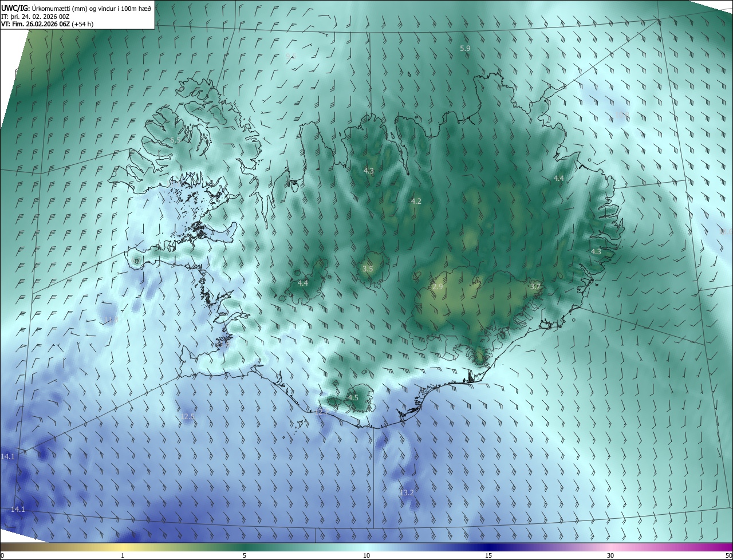Click the 5.9 value north of Iceland
The height and width of the screenshot is (560, 733).
click(465, 49)
